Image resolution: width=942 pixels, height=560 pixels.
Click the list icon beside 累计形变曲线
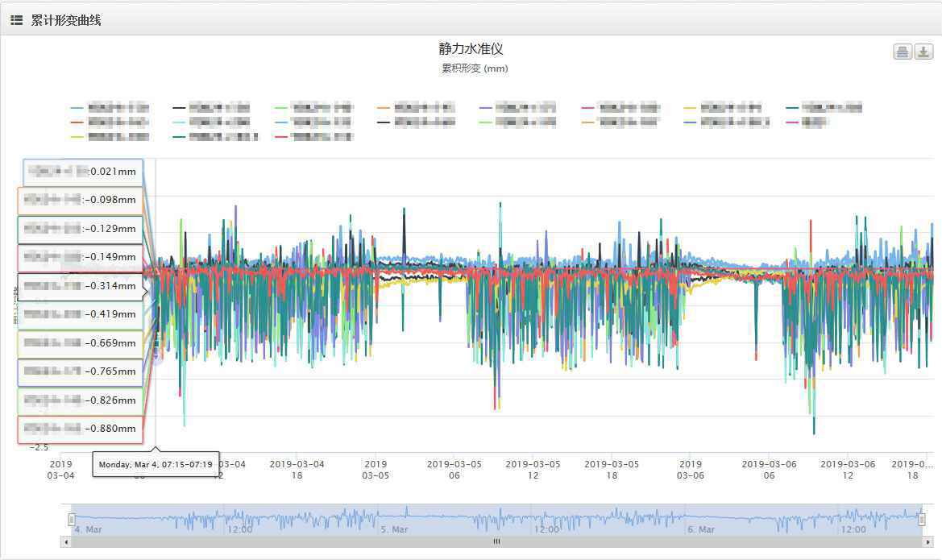click(x=16, y=20)
